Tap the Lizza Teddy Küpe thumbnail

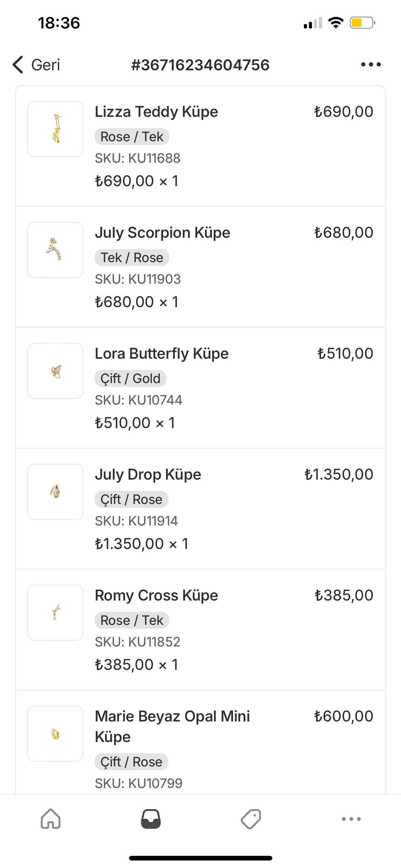point(55,129)
